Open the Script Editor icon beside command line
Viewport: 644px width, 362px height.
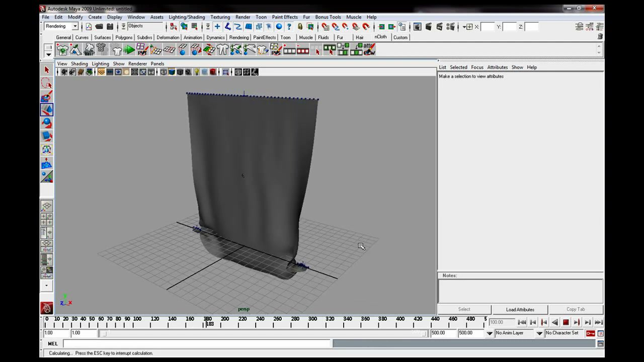click(x=600, y=344)
